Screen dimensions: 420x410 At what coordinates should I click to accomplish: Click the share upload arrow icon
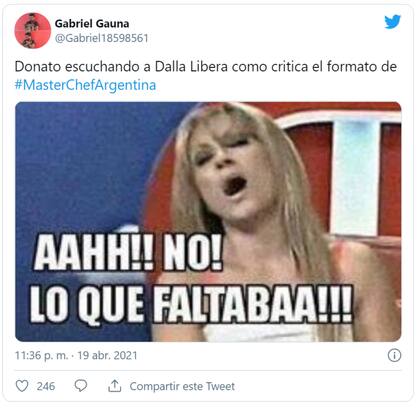click(115, 386)
